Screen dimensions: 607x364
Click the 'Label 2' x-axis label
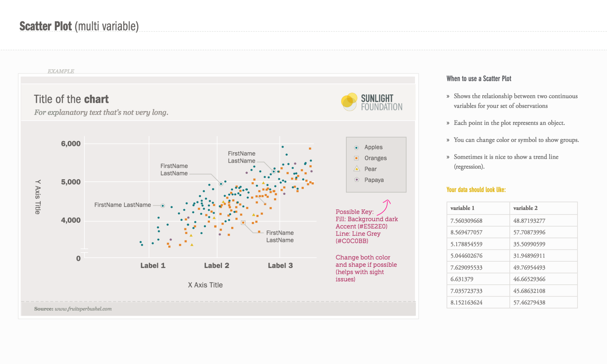[217, 266]
